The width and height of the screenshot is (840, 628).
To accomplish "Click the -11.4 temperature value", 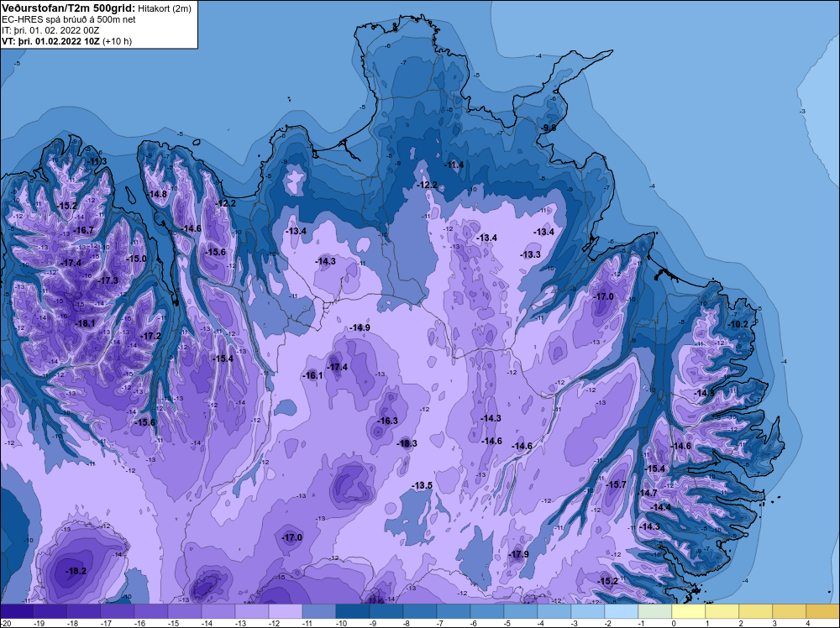I will click(x=454, y=165).
